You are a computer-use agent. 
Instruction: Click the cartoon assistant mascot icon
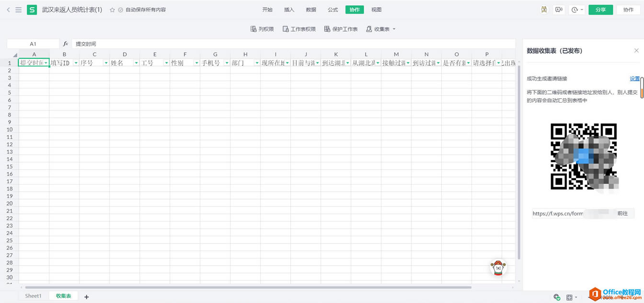coord(498,268)
